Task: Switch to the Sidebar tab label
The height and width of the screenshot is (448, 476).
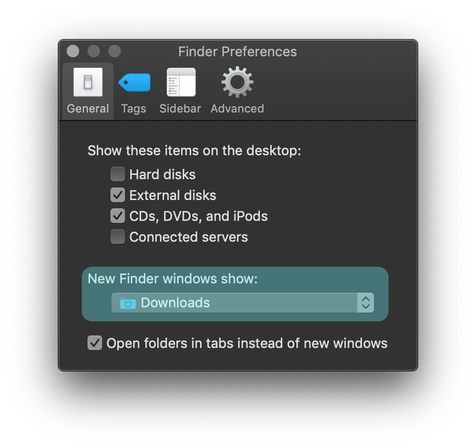Action: click(180, 109)
